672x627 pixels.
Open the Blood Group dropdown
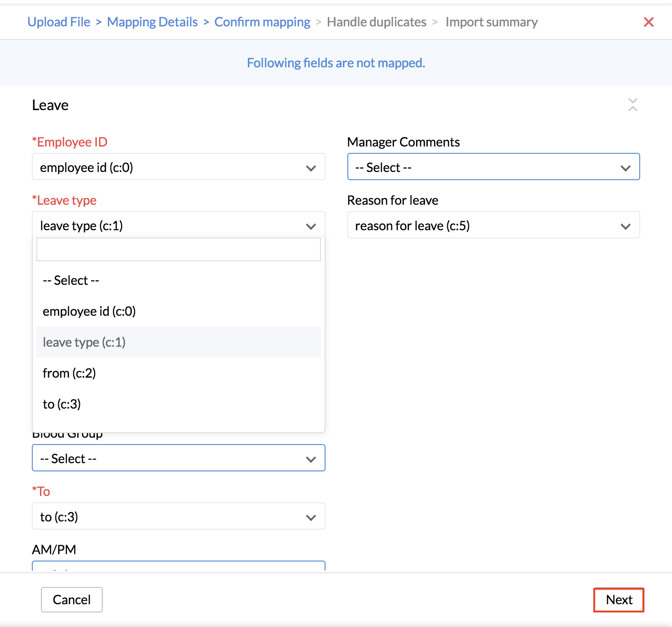coord(178,458)
